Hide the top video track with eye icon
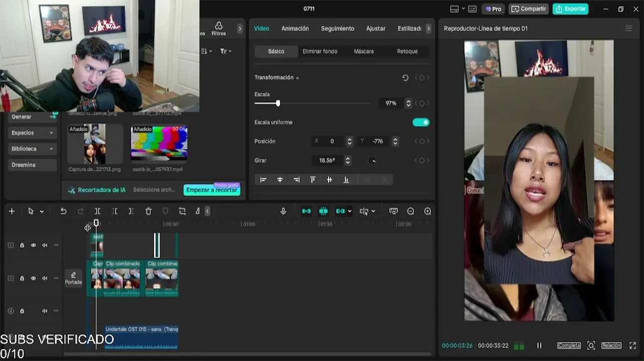This screenshot has height=361, width=644. tap(34, 245)
